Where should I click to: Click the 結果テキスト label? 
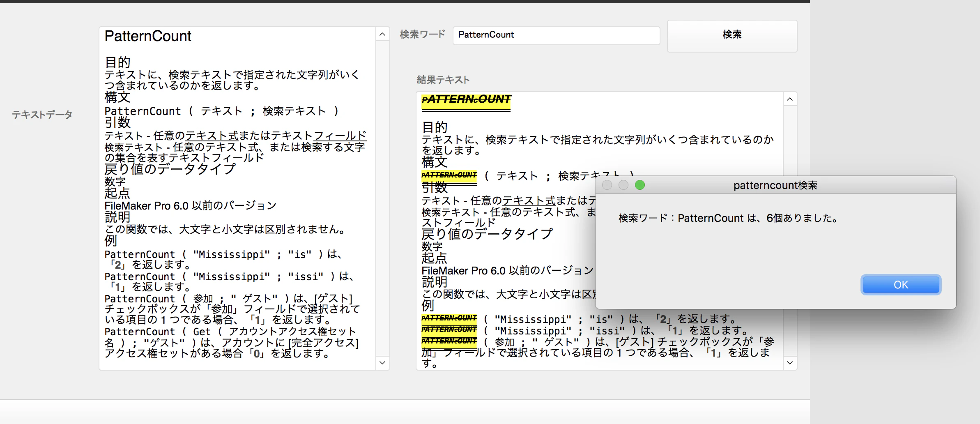(x=443, y=80)
